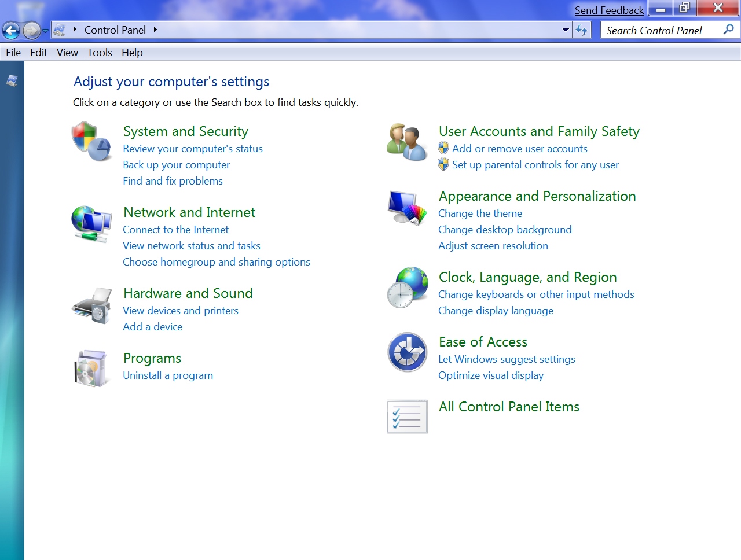Click the Forward navigation arrow
The width and height of the screenshot is (741, 560).
click(x=31, y=30)
